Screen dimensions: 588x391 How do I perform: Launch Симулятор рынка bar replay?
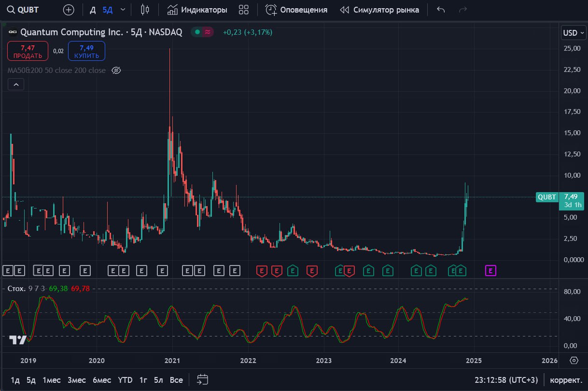[379, 10]
